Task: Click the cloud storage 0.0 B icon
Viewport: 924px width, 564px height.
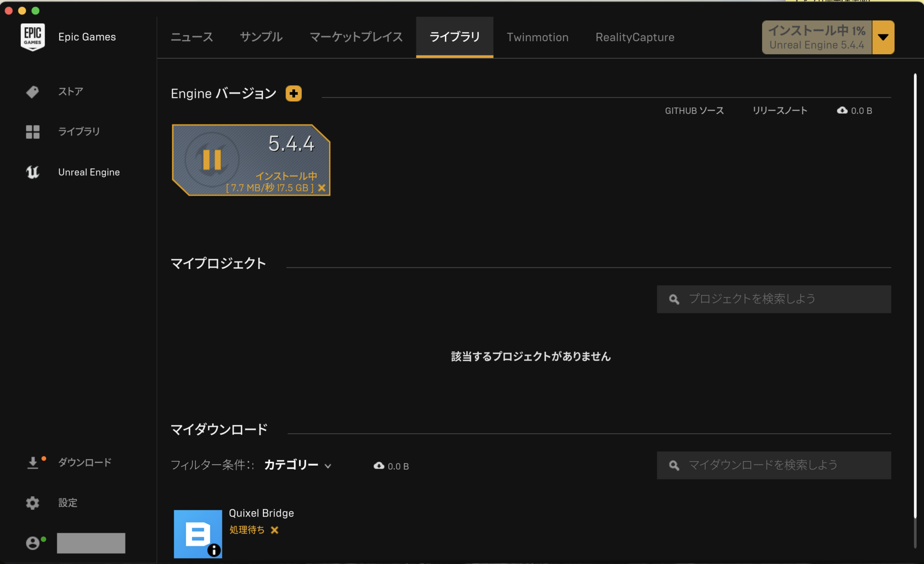Action: pyautogui.click(x=843, y=110)
